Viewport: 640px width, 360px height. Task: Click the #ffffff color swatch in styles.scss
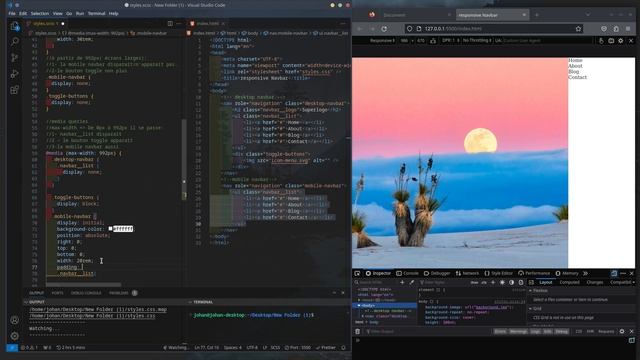click(x=110, y=229)
